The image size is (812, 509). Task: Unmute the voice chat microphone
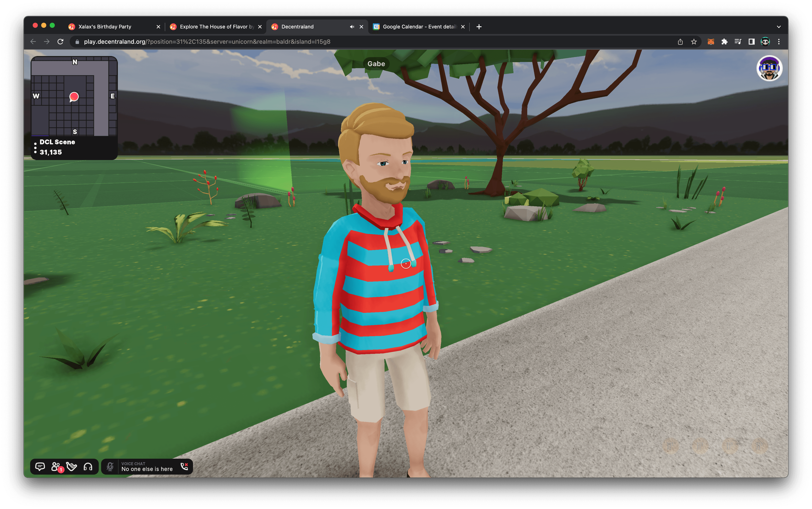110,467
